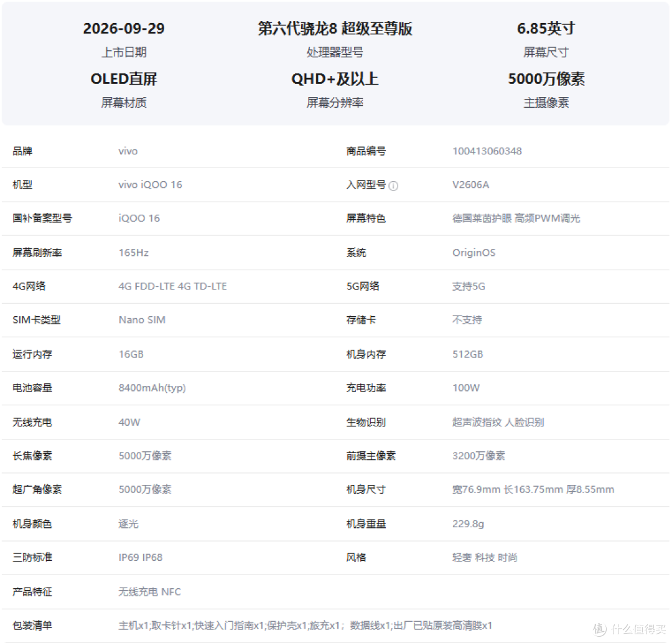
Task: Click processor name 第六代骁龙8 超级至尊版
Action: click(335, 28)
